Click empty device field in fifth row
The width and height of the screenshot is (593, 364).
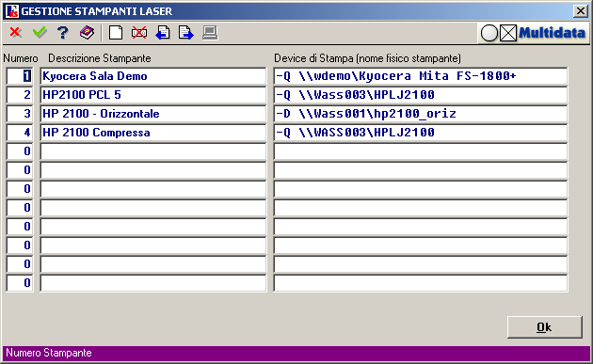pos(421,151)
